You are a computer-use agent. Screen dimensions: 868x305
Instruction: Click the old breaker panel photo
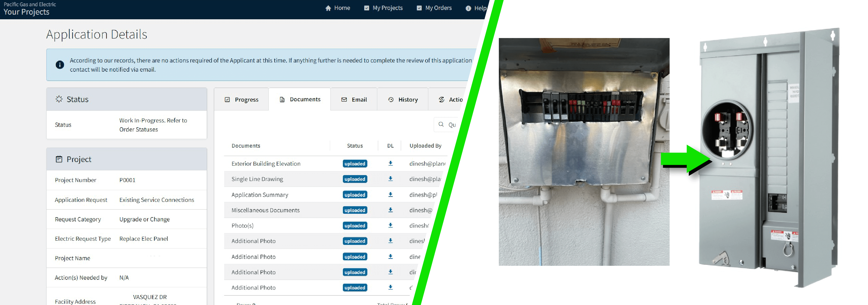[584, 152]
